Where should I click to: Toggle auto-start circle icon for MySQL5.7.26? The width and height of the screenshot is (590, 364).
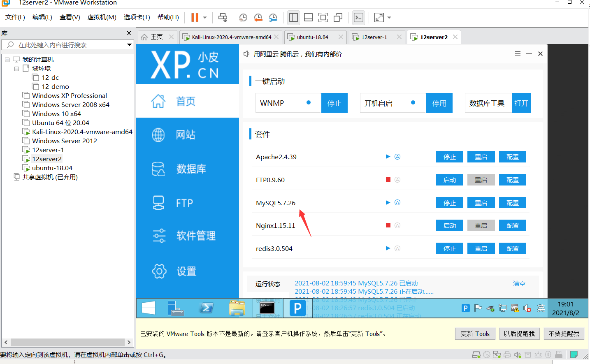click(397, 202)
